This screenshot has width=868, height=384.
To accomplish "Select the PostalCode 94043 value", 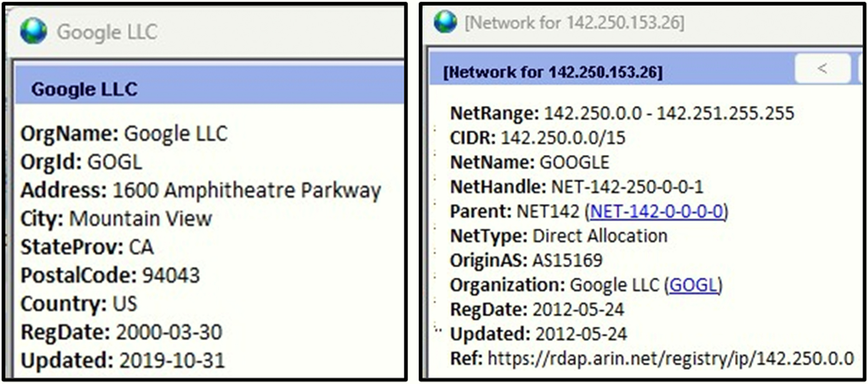I will pos(171,276).
